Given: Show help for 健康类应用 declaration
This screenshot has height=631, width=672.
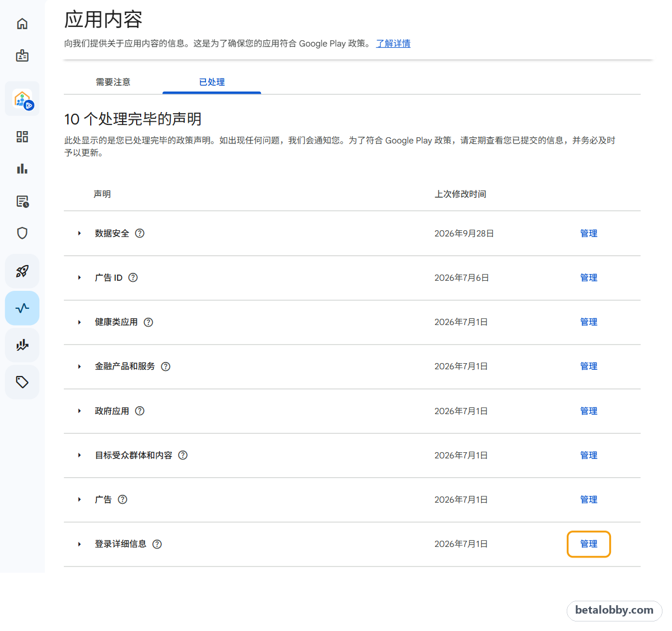Looking at the screenshot, I should [x=148, y=322].
